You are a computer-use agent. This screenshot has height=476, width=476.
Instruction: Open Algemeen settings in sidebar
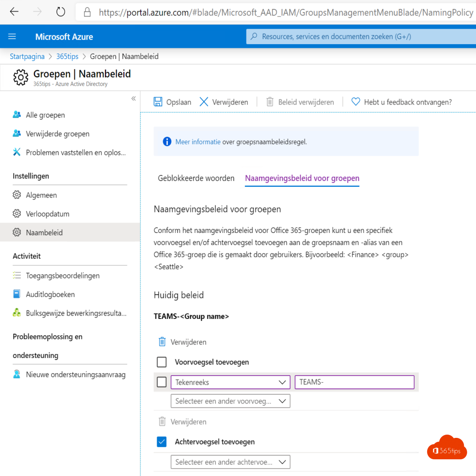pyautogui.click(x=41, y=195)
